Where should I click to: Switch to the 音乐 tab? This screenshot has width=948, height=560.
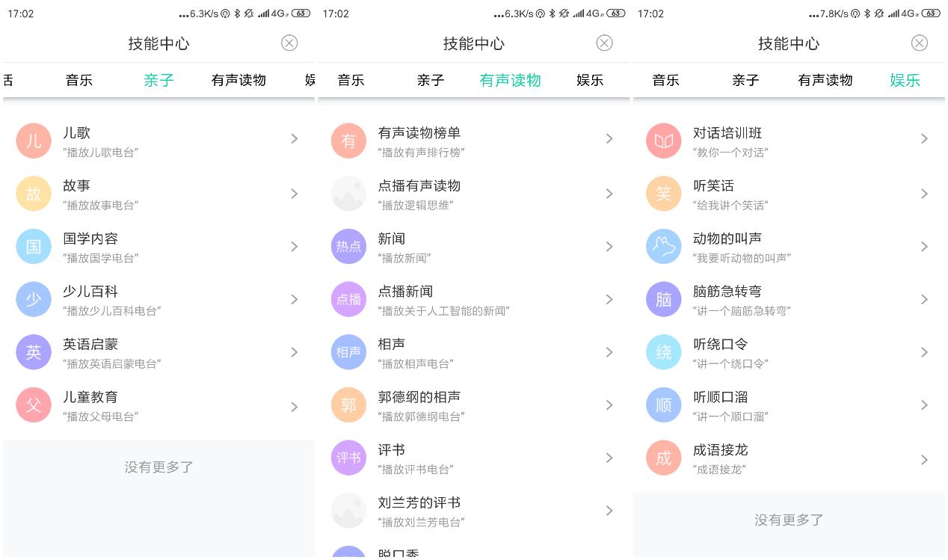tap(79, 80)
